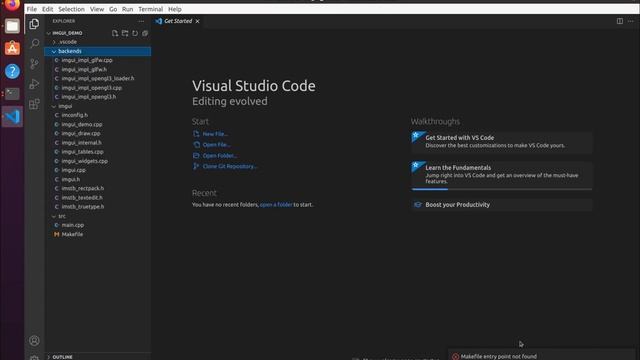Open the editor more actions ellipsis
This screenshot has height=360, width=640.
tap(631, 21)
